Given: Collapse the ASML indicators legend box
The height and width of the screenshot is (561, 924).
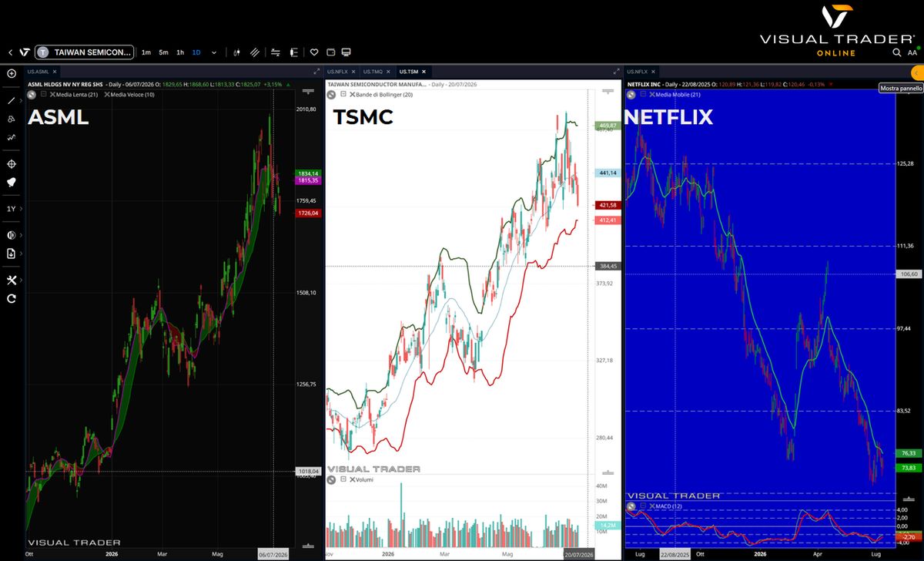Looking at the screenshot, I should click(43, 94).
